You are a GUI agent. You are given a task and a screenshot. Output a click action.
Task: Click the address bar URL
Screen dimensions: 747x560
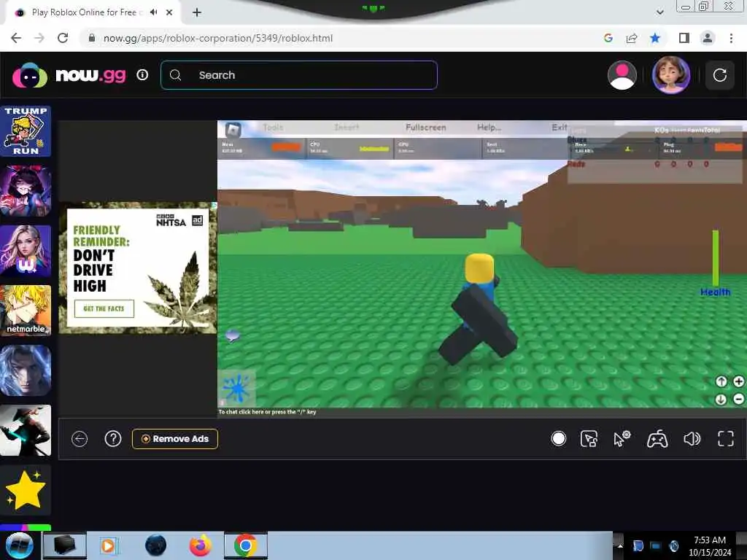coord(217,38)
